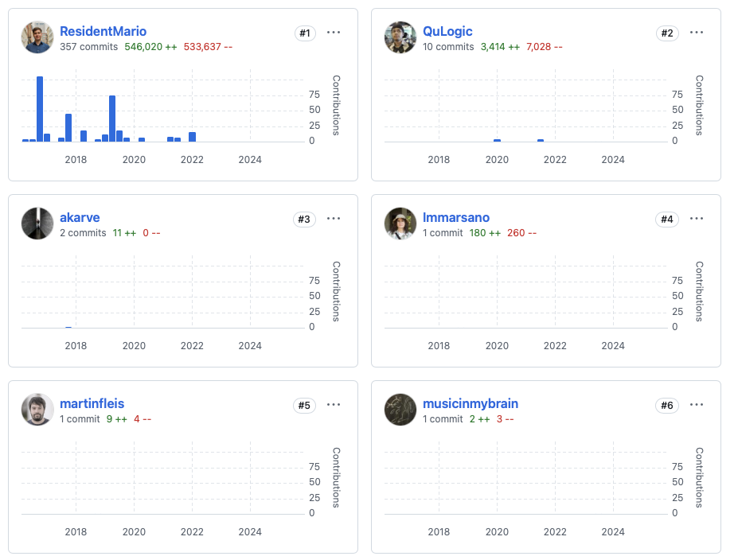
Task: Click martinfleis's profile avatar
Action: pyautogui.click(x=37, y=410)
